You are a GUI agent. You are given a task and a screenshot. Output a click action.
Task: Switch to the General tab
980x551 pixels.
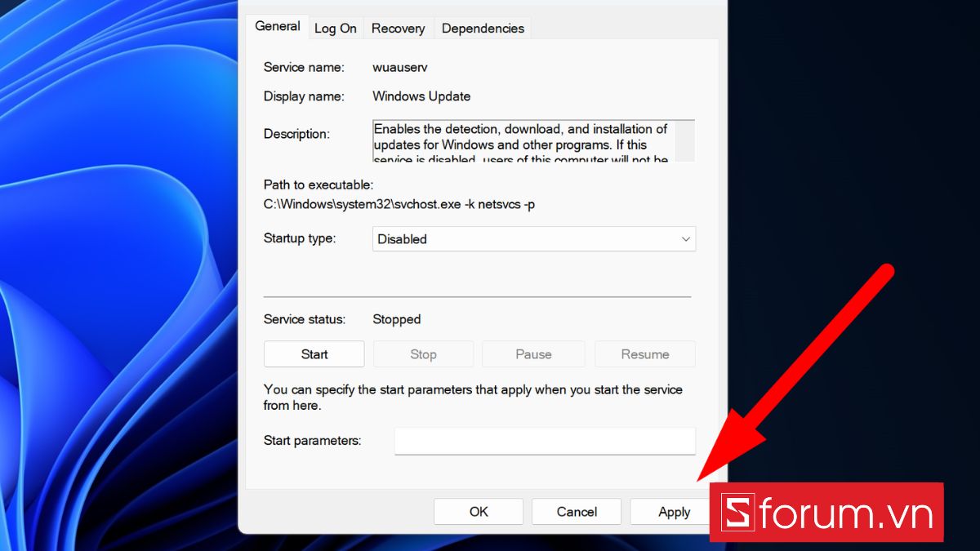pyautogui.click(x=278, y=26)
